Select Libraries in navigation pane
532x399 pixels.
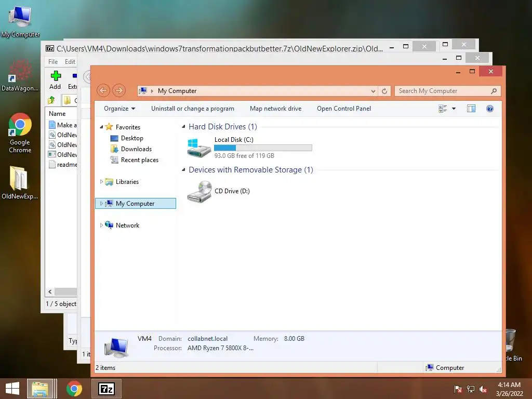pyautogui.click(x=122, y=182)
